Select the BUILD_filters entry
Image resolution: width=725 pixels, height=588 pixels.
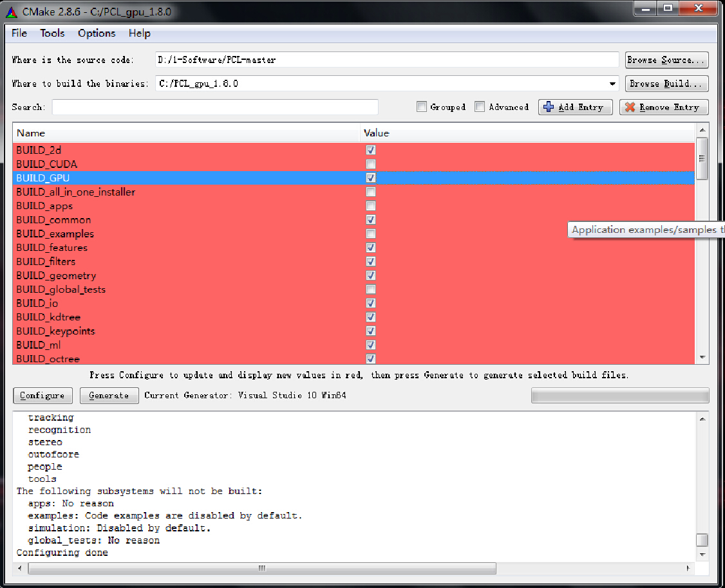click(46, 261)
